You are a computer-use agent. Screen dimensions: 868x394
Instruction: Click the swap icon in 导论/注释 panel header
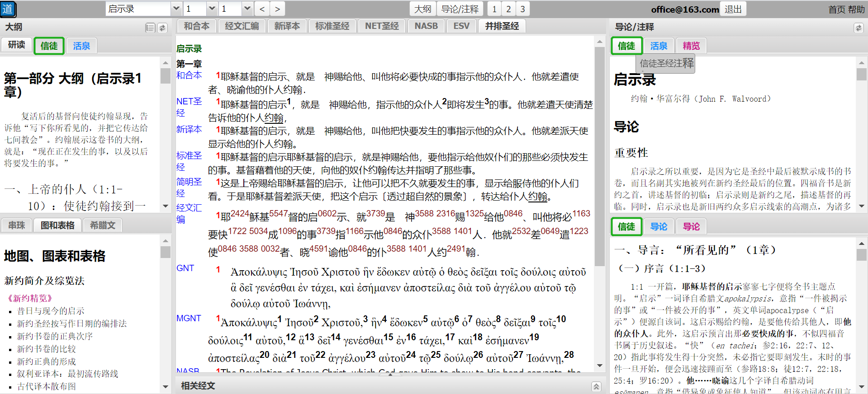858,28
